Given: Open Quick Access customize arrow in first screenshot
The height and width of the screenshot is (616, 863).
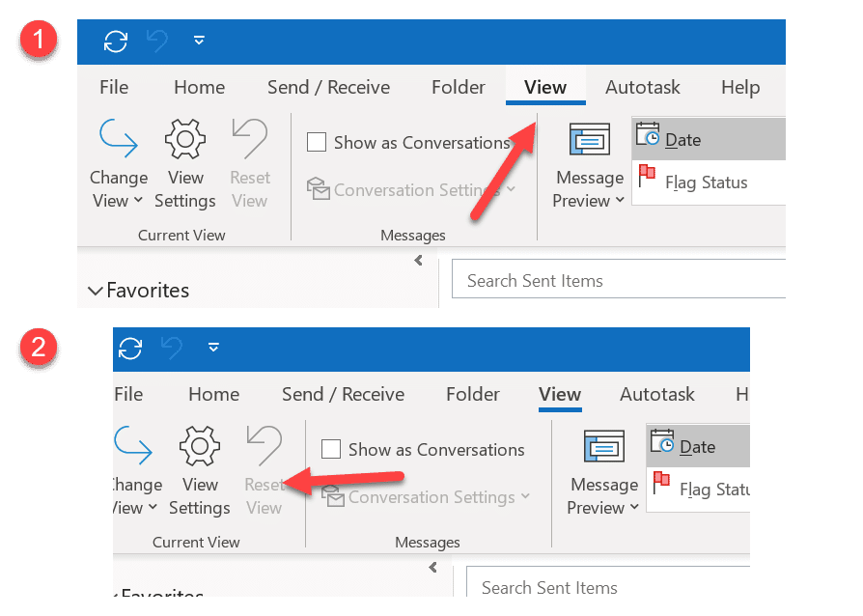Looking at the screenshot, I should (199, 40).
